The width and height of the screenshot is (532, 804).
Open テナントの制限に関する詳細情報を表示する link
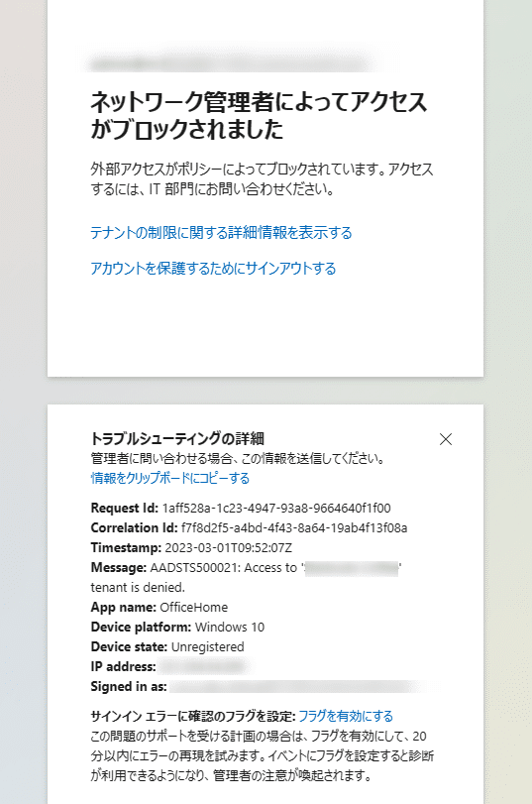pos(221,233)
